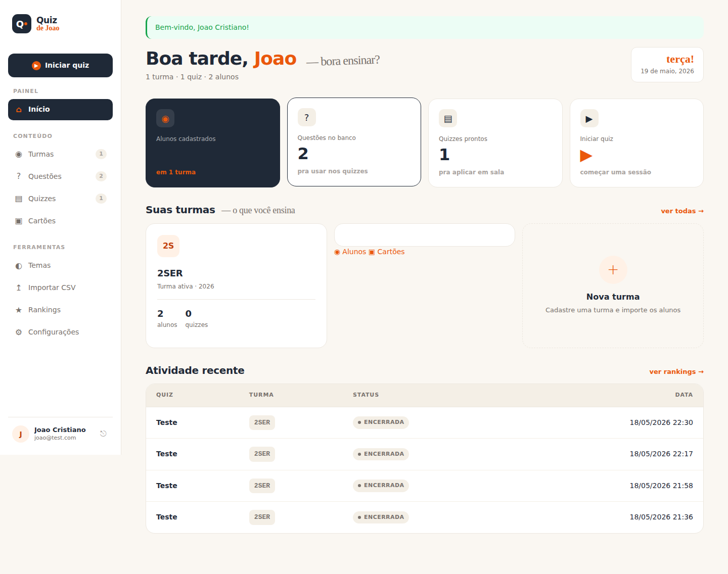Open the Quizzes prontos card
This screenshot has height=574, width=728.
[495, 143]
